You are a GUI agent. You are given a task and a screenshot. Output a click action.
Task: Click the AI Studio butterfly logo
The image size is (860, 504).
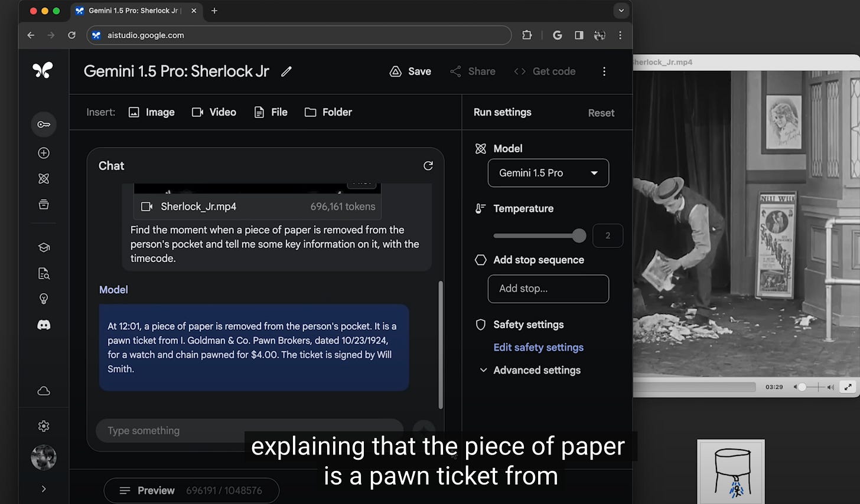(x=43, y=71)
